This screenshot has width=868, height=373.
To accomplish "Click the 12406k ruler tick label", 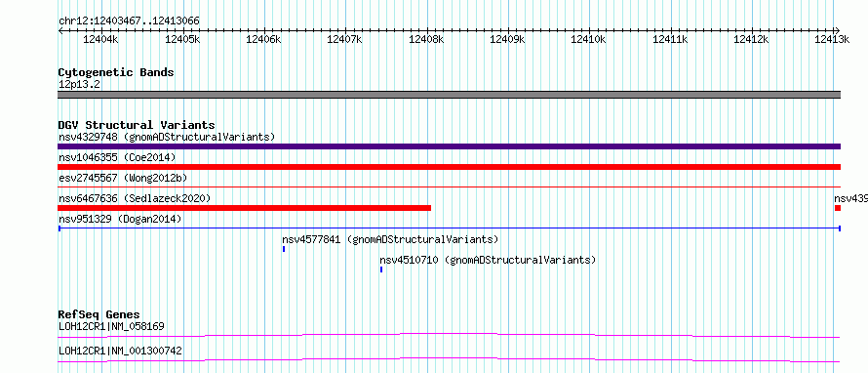I will point(263,39).
